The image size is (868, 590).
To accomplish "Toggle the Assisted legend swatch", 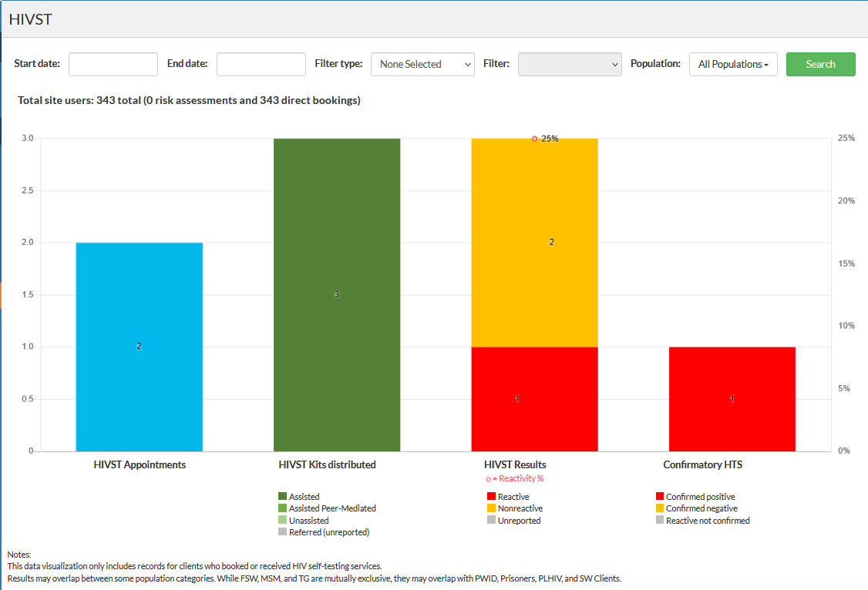I will tap(282, 497).
